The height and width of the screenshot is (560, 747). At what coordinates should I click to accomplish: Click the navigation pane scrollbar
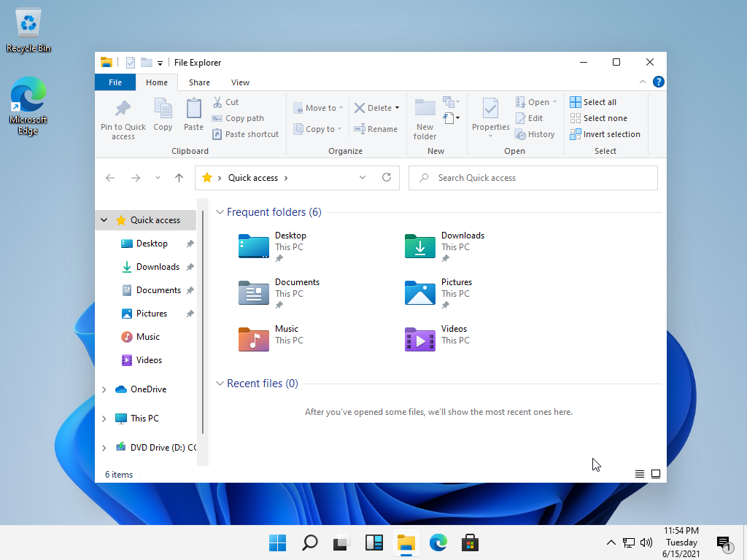[x=203, y=324]
